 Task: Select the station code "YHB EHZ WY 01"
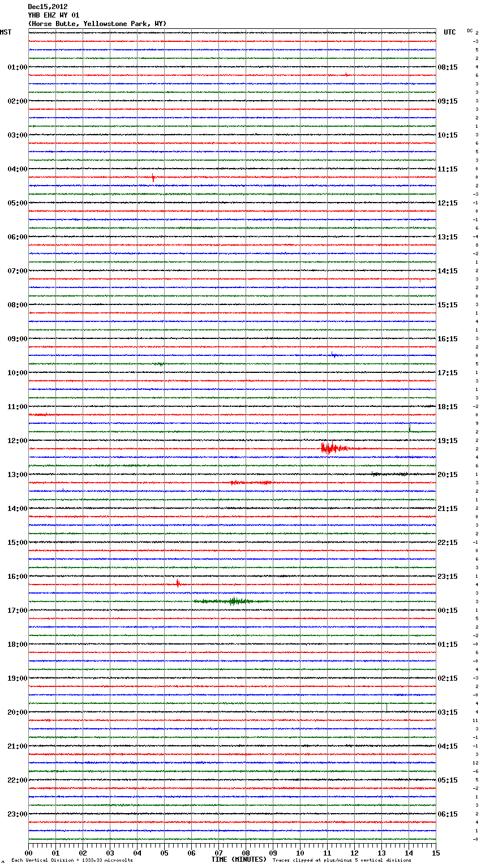(53, 15)
